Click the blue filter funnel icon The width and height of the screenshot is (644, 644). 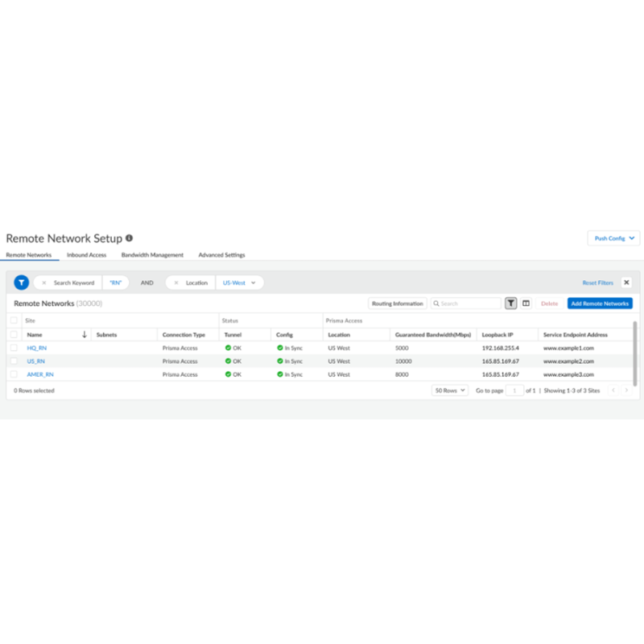pos(22,283)
